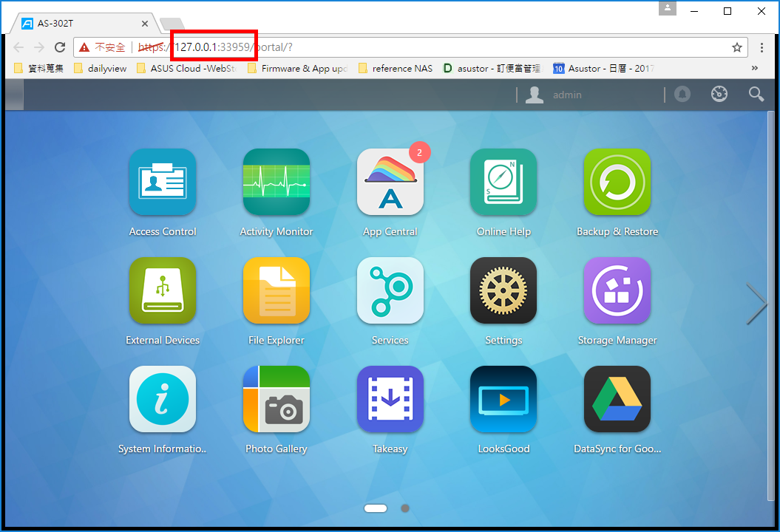Close the AS-302T tab
Image resolution: width=780 pixels, height=532 pixels.
point(145,24)
